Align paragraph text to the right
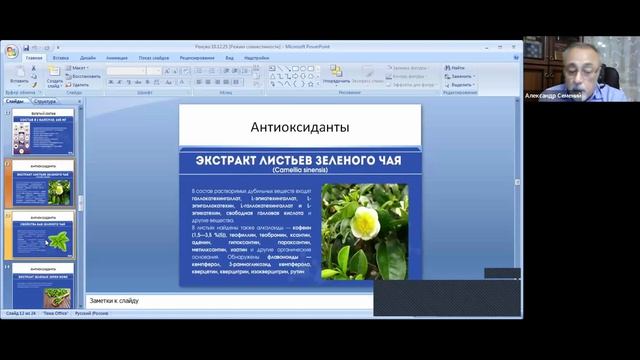 217,82
